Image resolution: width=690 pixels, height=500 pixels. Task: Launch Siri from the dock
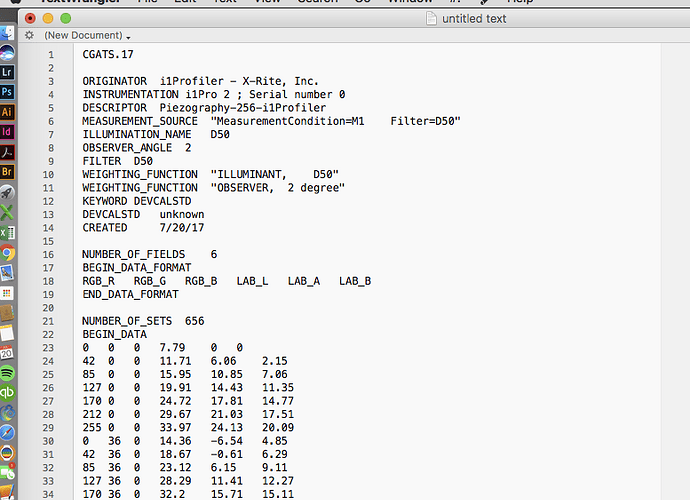pyautogui.click(x=7, y=53)
